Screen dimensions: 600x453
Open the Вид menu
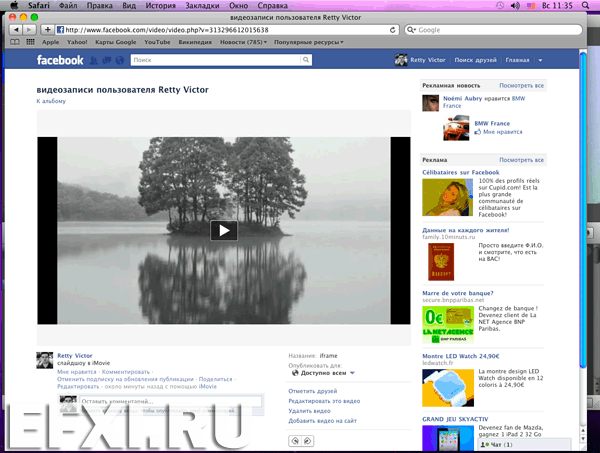pos(129,5)
